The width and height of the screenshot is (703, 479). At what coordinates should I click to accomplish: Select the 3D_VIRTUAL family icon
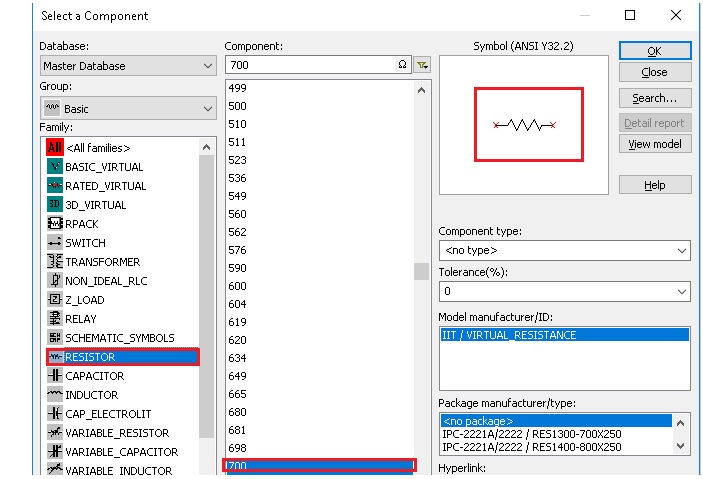tap(55, 205)
